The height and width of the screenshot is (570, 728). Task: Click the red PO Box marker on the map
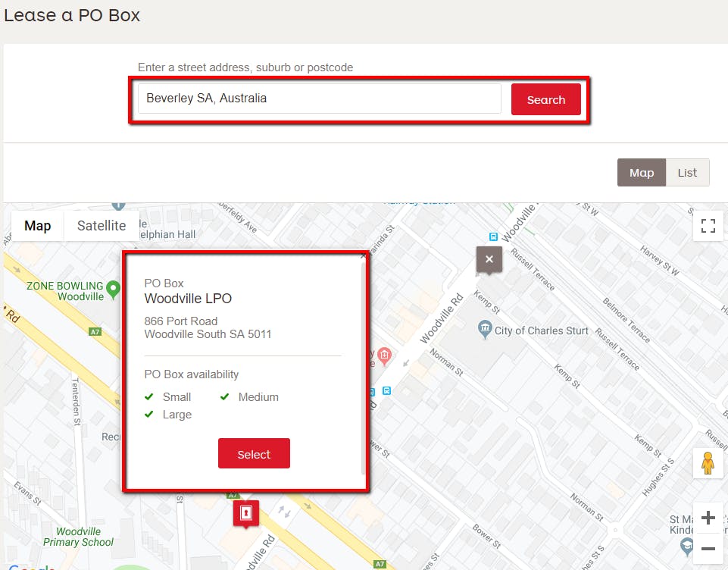(245, 513)
